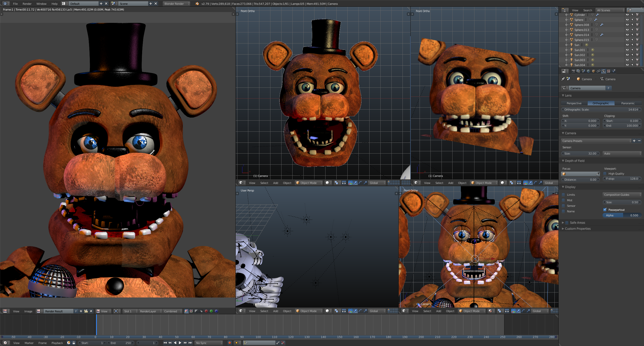Show the green channel in image editor
The height and width of the screenshot is (346, 644).
point(211,311)
